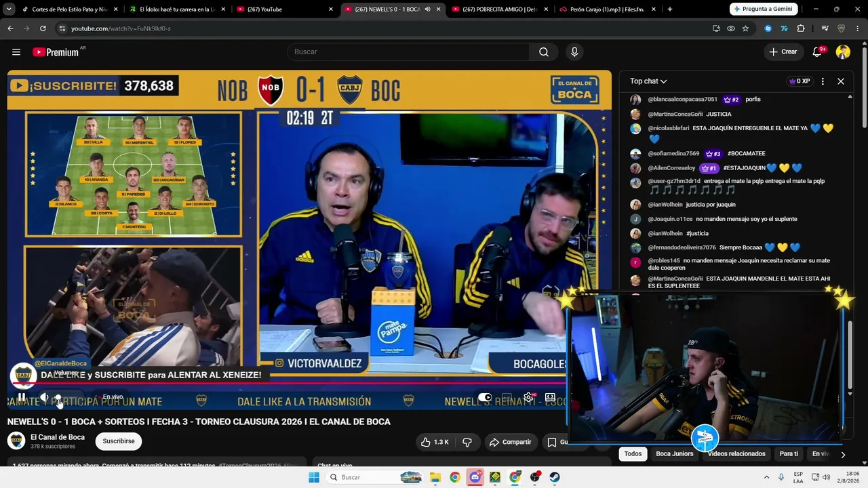Switch to the (267) YouTube tab
This screenshot has height=488, width=868.
tap(285, 9)
